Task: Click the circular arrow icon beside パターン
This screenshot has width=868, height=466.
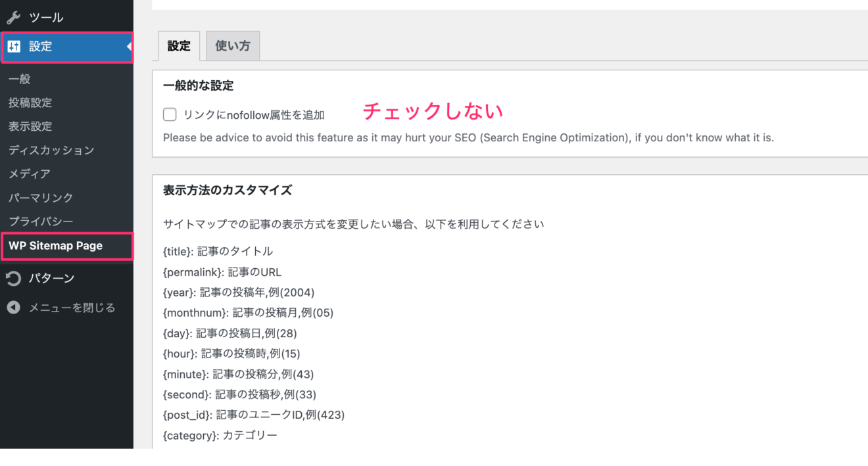Action: tap(14, 278)
